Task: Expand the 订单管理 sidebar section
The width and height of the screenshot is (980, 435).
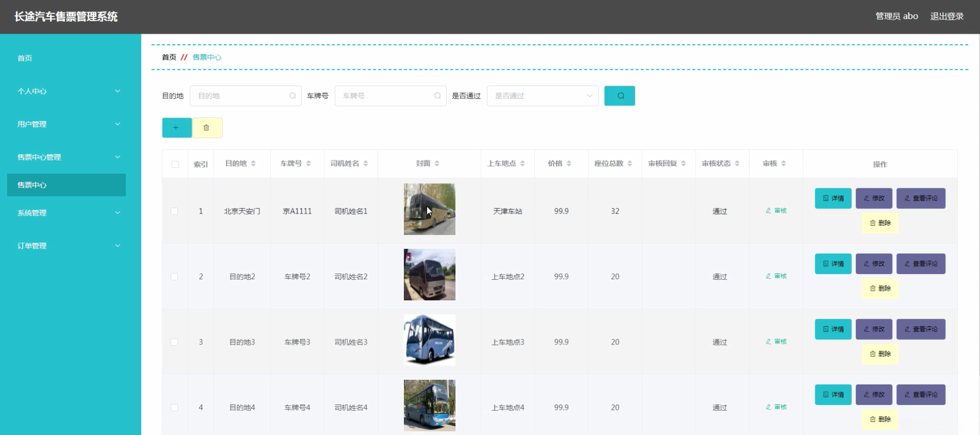Action: (68, 246)
